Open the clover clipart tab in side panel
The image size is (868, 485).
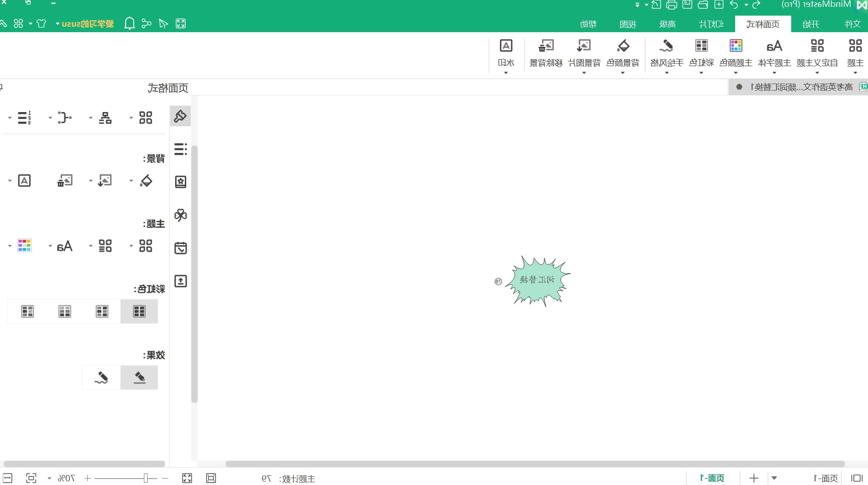(x=180, y=215)
